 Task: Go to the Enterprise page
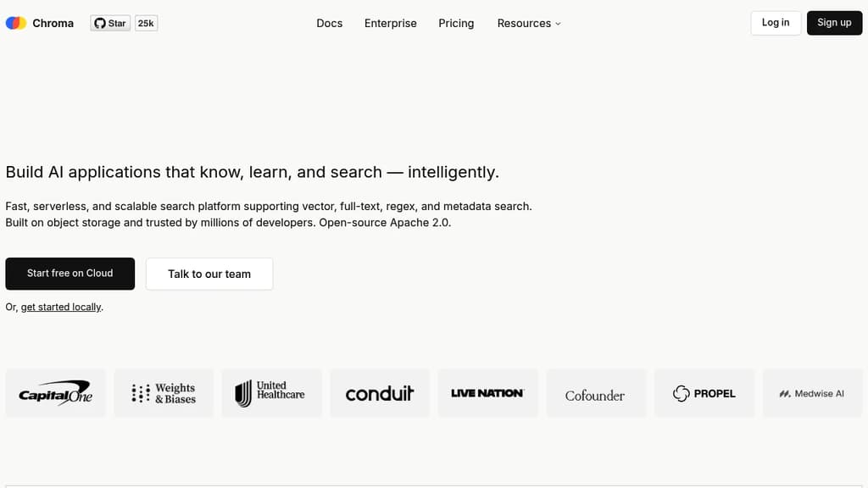391,23
